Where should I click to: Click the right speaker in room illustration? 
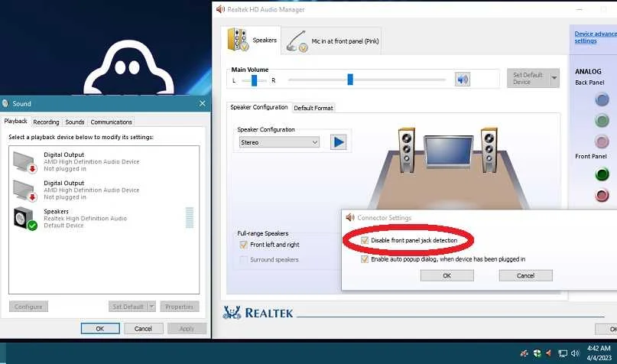tap(489, 150)
